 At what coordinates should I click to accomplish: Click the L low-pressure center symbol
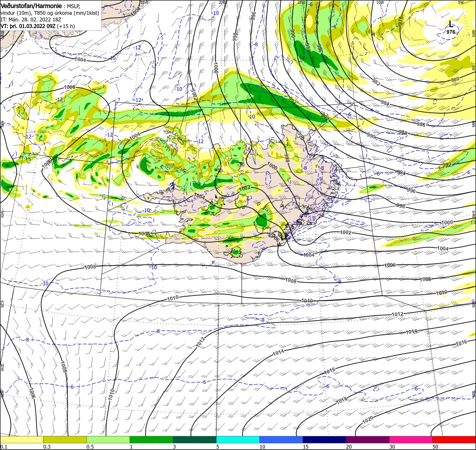tap(451, 24)
